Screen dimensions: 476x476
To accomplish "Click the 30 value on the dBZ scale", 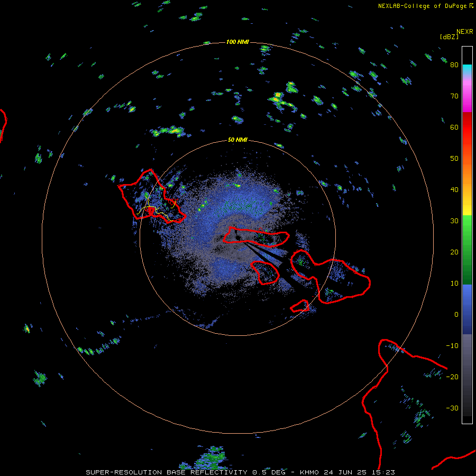I will (x=454, y=221).
